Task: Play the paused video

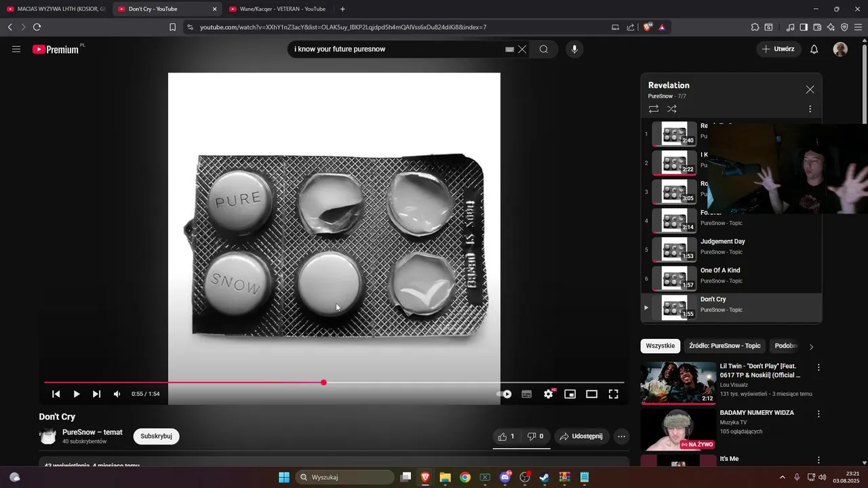Action: [x=77, y=394]
